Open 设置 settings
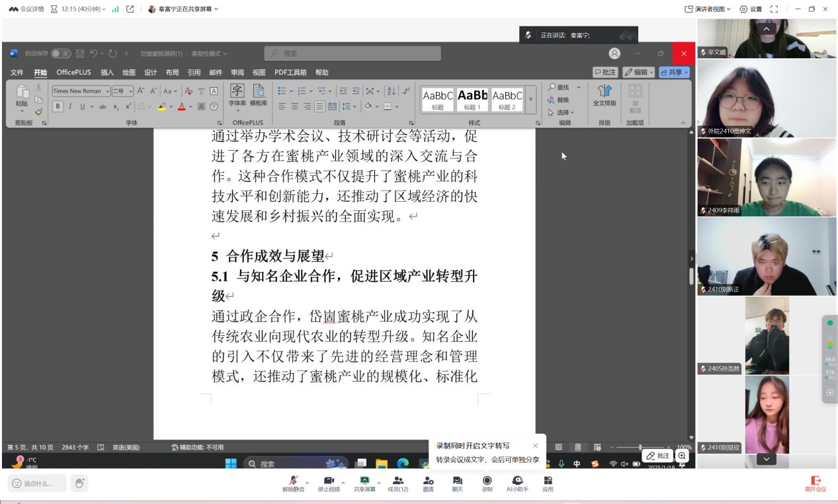The image size is (838, 504). 751,9
